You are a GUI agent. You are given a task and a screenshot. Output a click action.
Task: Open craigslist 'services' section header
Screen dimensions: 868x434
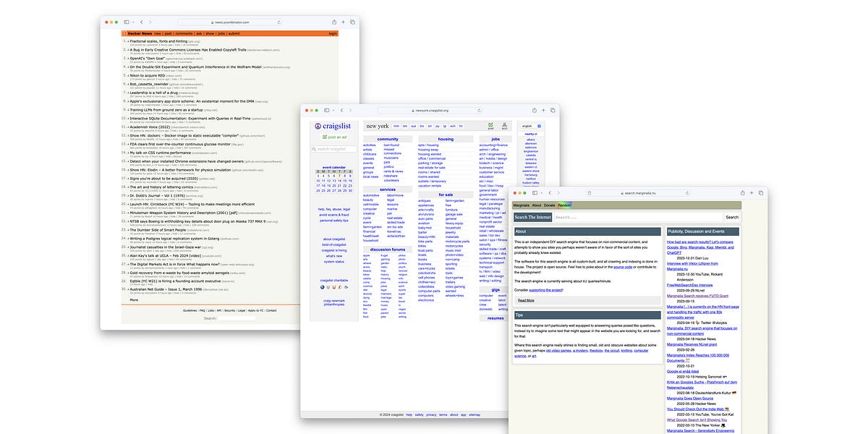388,190
